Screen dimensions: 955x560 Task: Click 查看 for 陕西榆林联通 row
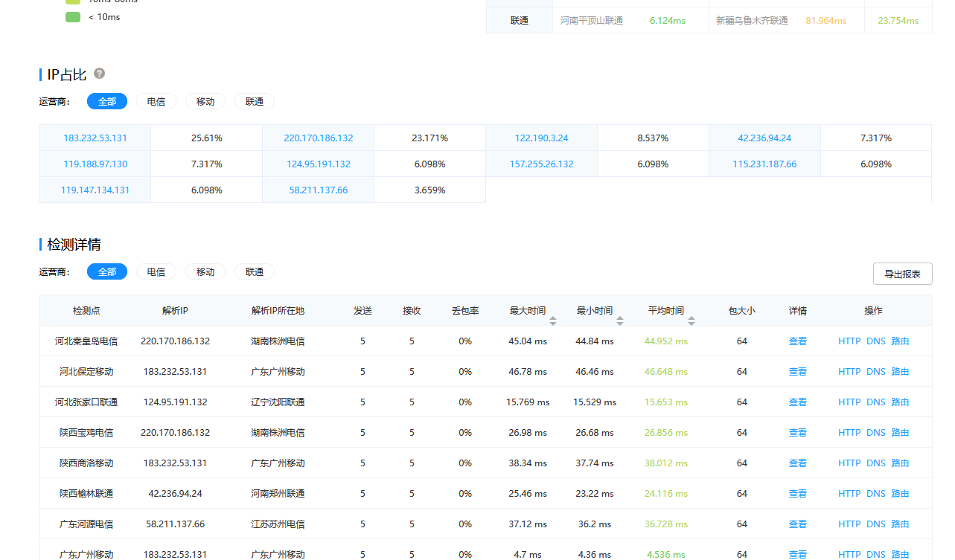coord(797,493)
